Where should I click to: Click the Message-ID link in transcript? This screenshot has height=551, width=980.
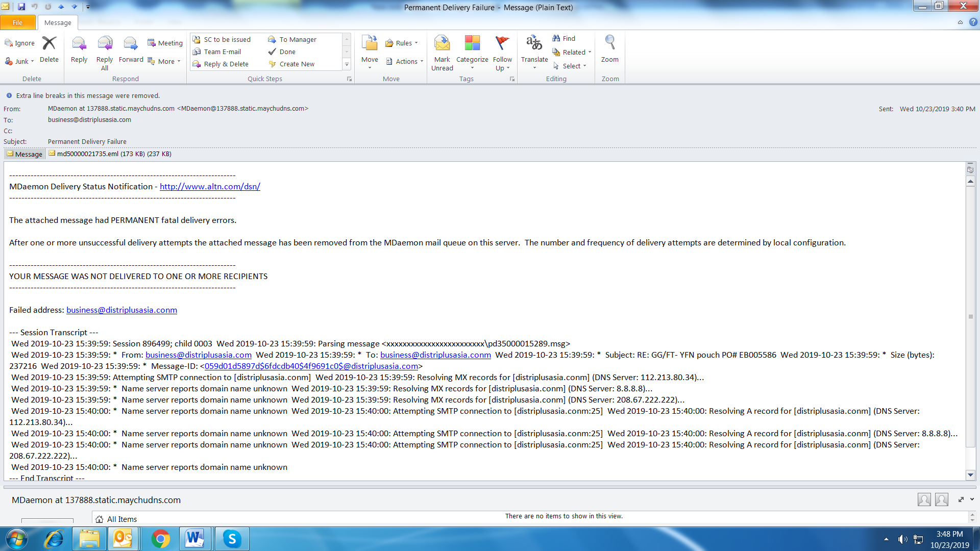point(311,366)
